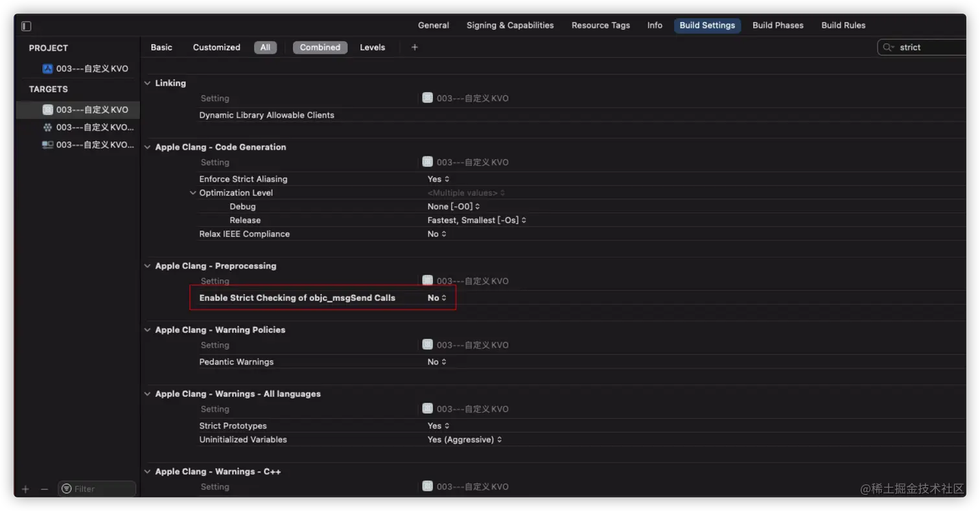Select the Debug row under Optimization Level
The image size is (980, 511).
[242, 206]
